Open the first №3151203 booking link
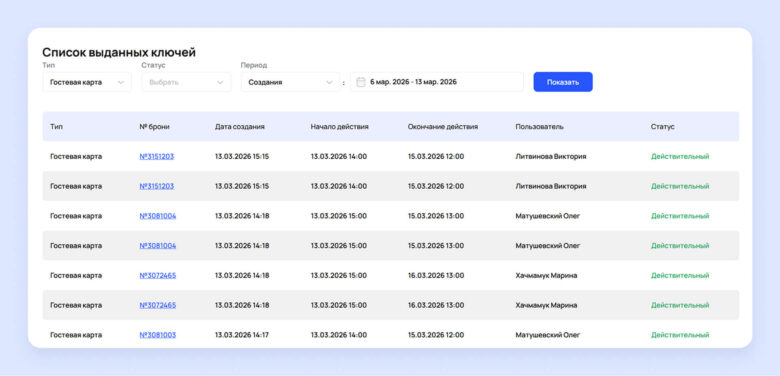Screen dimensions: 780x376 tap(157, 156)
